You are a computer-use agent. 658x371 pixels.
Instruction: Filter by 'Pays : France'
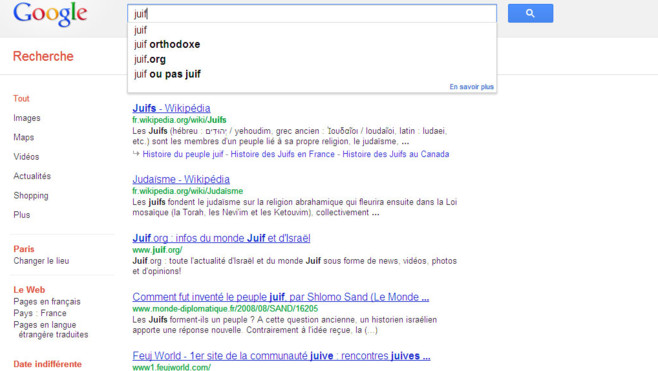click(39, 313)
